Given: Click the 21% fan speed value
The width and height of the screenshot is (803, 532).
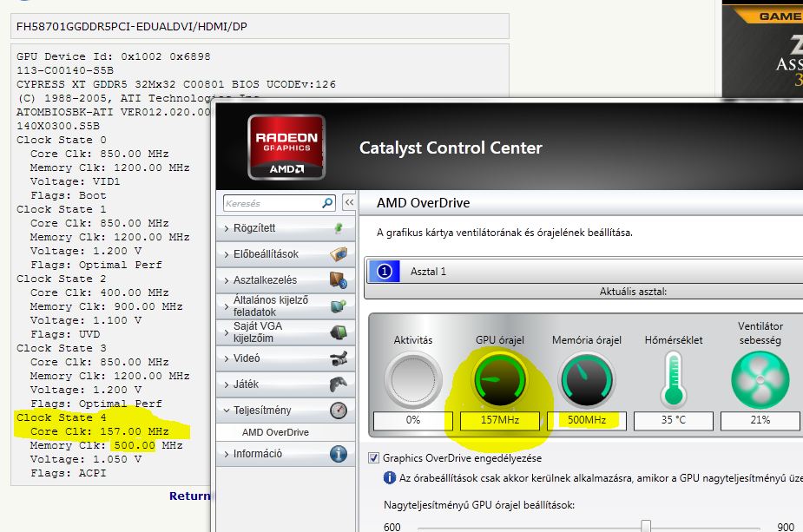Looking at the screenshot, I should [x=760, y=420].
